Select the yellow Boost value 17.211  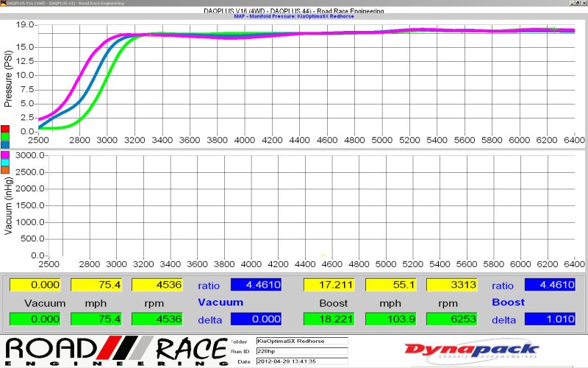(329, 285)
